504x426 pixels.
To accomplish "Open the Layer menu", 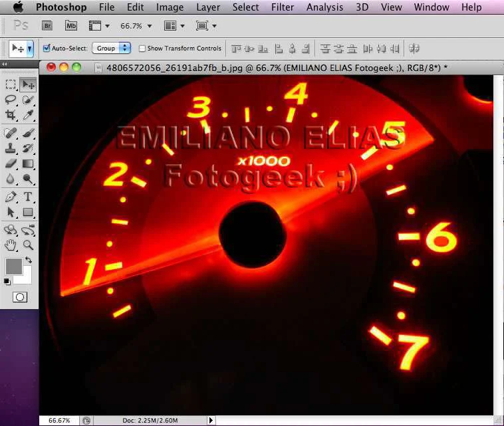I will click(x=208, y=7).
